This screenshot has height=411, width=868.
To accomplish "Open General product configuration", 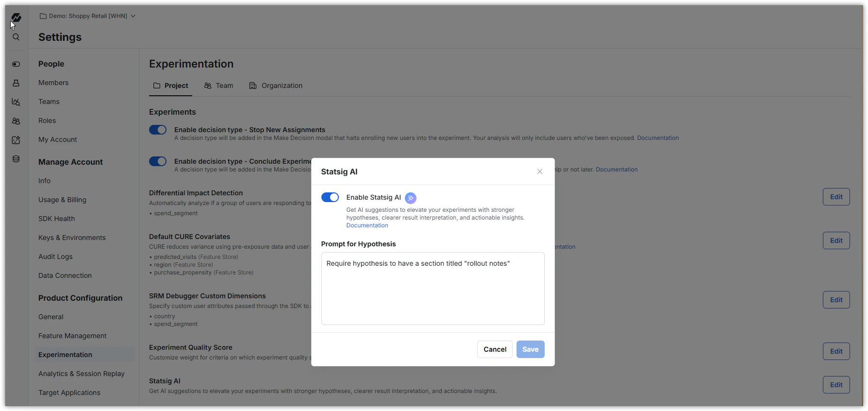I will (51, 317).
